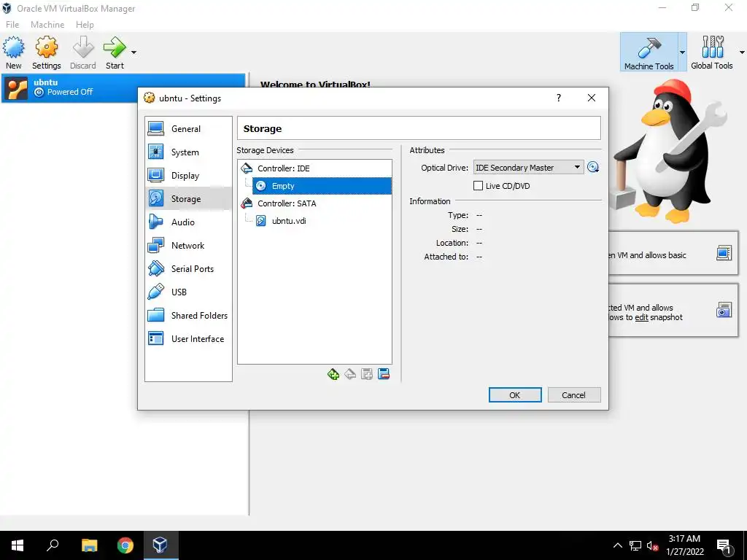Click the Discard toolbar icon
The image size is (747, 560).
click(x=83, y=52)
